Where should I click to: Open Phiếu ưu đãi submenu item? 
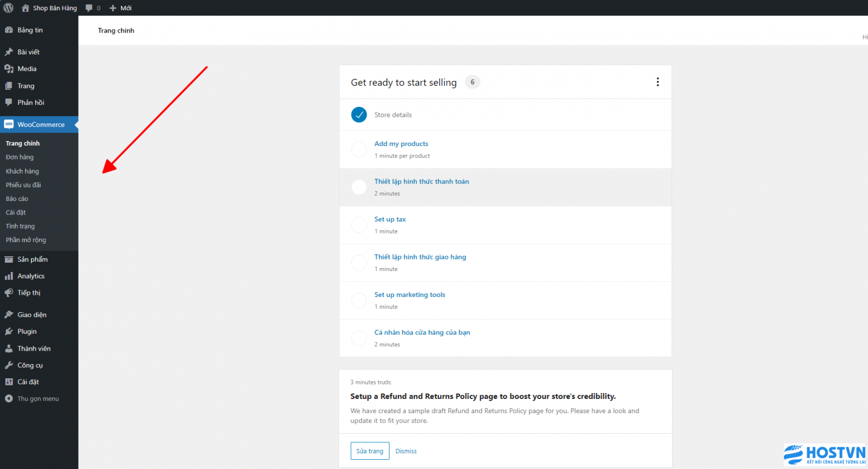23,185
